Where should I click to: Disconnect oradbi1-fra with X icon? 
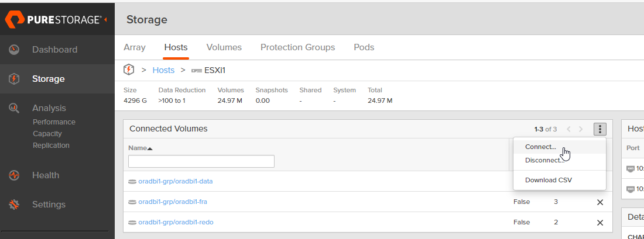pyautogui.click(x=600, y=202)
